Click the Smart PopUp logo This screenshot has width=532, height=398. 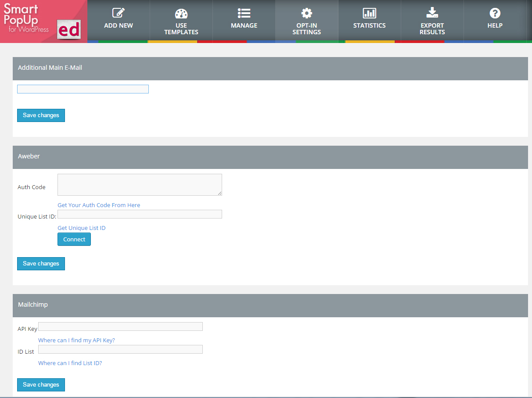[x=43, y=21]
